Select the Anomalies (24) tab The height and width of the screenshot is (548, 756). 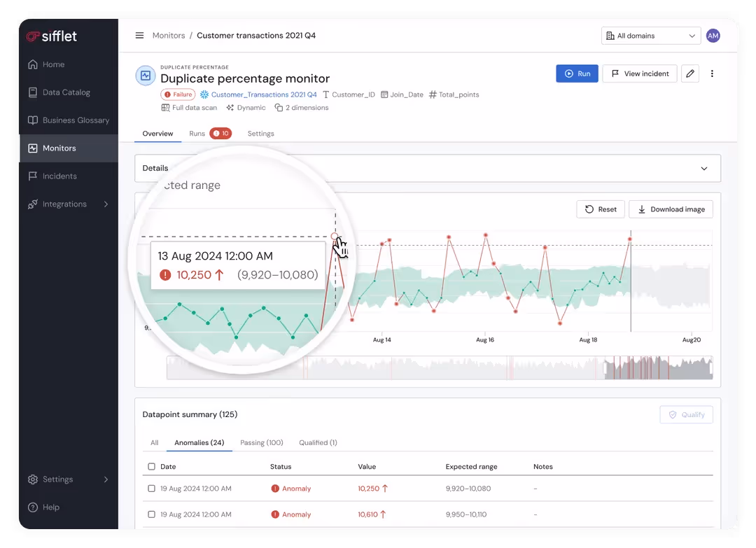[199, 442]
